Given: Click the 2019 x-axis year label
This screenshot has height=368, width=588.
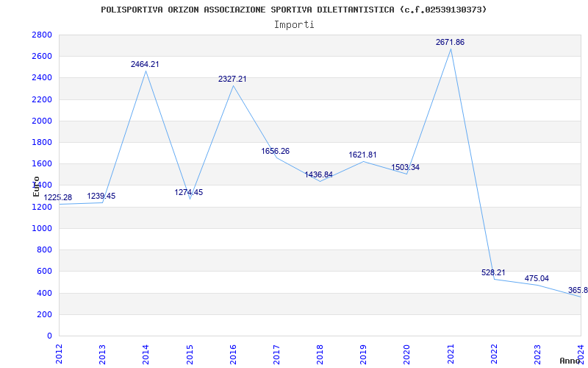Looking at the screenshot, I should coord(363,354).
